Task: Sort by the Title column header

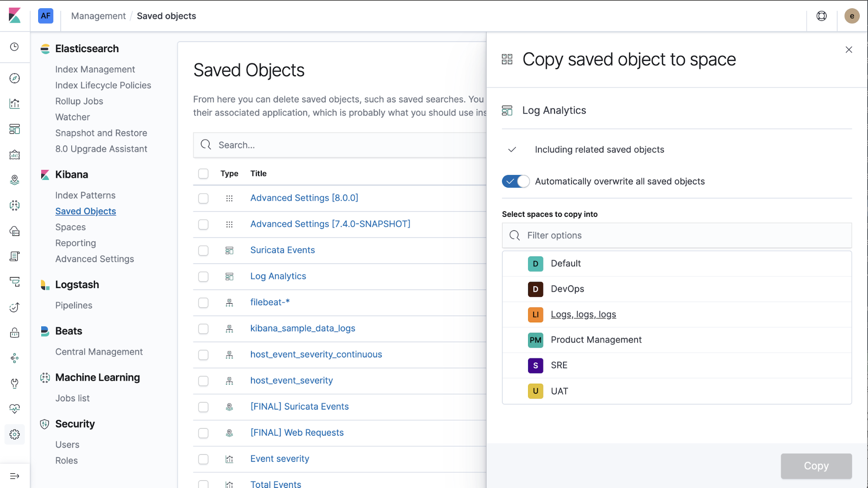Action: [x=258, y=173]
